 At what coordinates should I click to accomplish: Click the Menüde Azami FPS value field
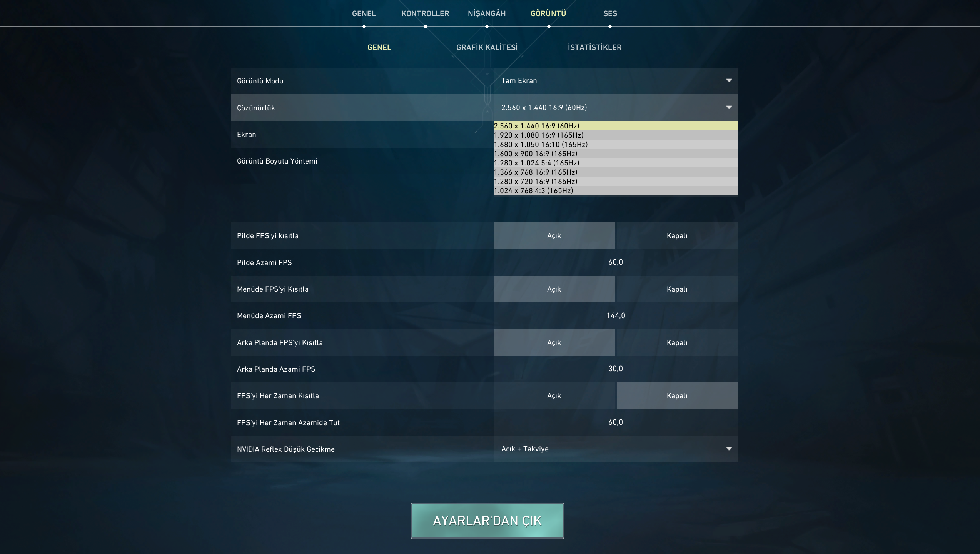coord(615,315)
